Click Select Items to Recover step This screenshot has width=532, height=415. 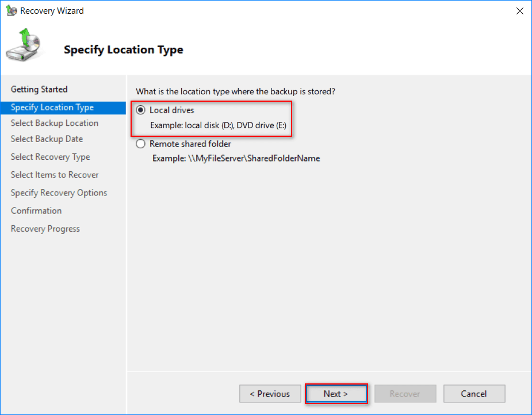(x=55, y=175)
